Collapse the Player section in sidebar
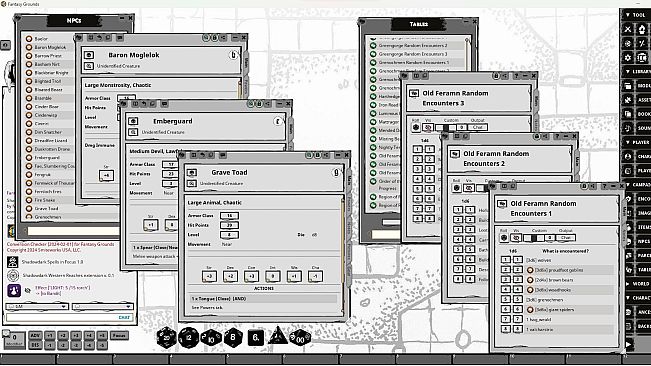 pyautogui.click(x=636, y=142)
